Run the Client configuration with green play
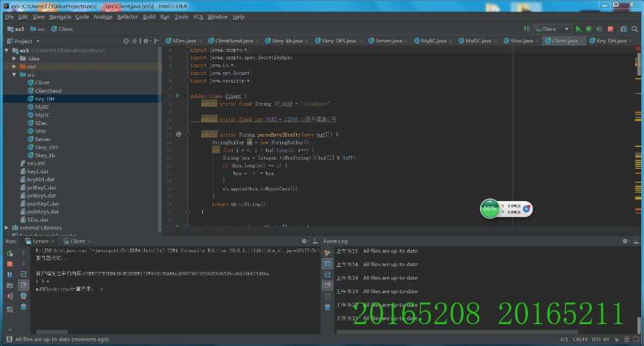This screenshot has height=346, width=644. point(578,29)
